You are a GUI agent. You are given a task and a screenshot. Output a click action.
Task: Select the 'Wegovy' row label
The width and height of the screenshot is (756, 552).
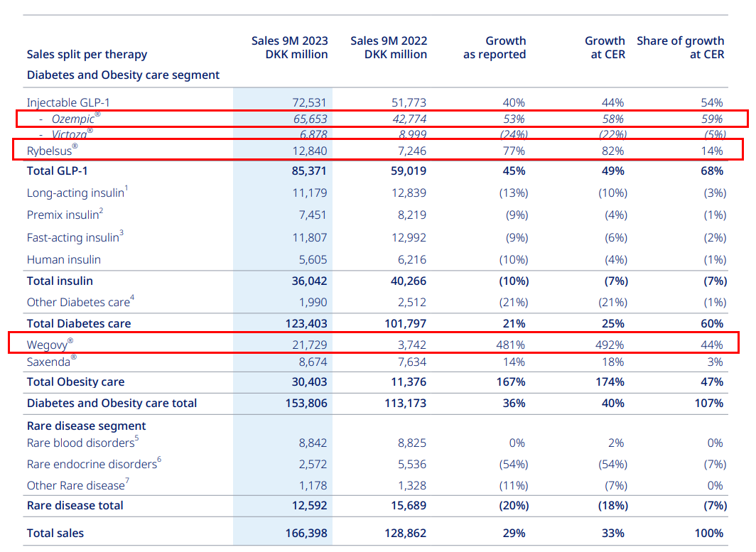50,345
